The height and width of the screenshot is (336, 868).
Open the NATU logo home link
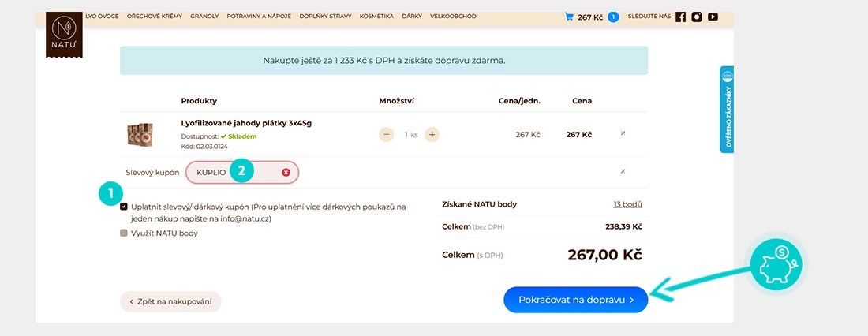(64, 34)
